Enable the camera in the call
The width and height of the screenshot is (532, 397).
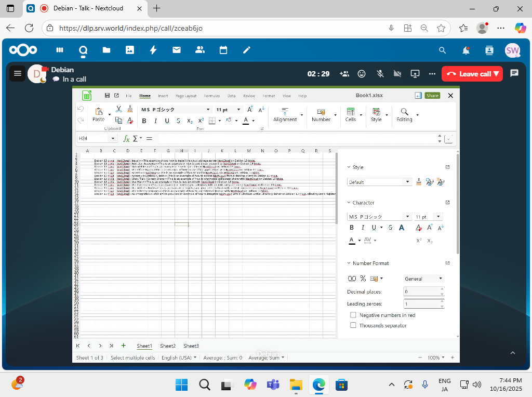pyautogui.click(x=397, y=74)
